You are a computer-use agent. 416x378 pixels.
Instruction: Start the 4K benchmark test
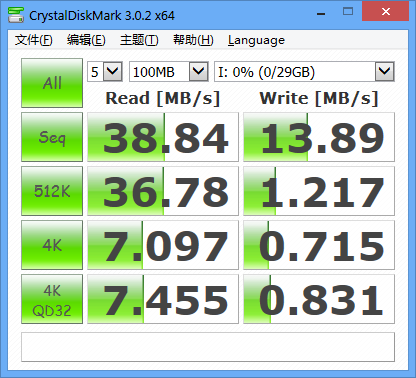click(52, 245)
